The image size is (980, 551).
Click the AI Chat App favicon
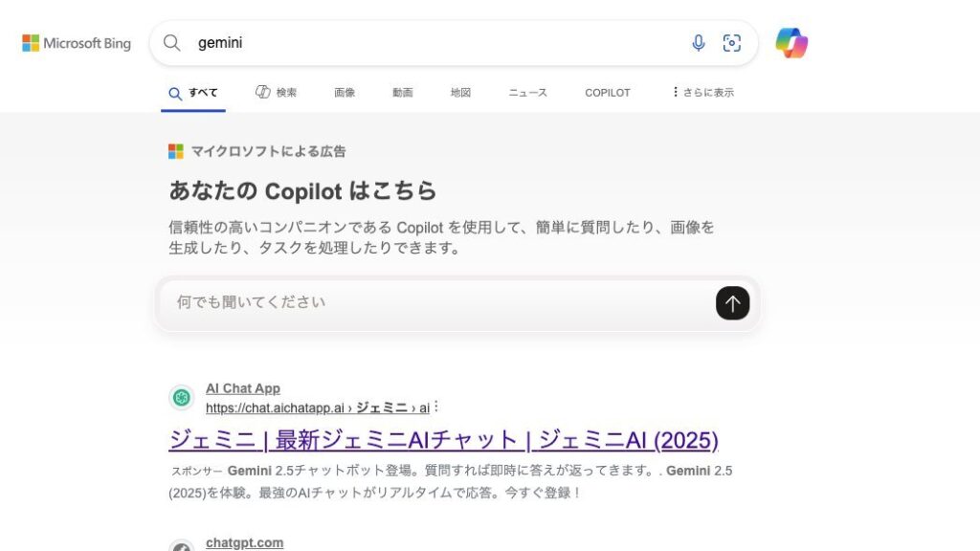click(x=182, y=398)
